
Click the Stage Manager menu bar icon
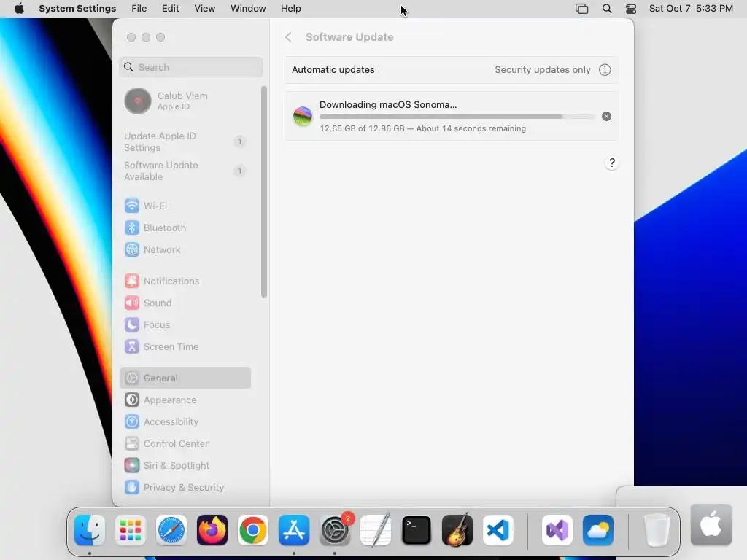(x=581, y=9)
